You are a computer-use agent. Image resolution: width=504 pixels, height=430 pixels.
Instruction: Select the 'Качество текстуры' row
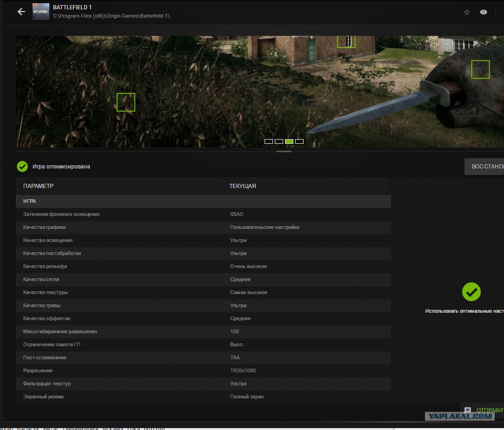(204, 292)
